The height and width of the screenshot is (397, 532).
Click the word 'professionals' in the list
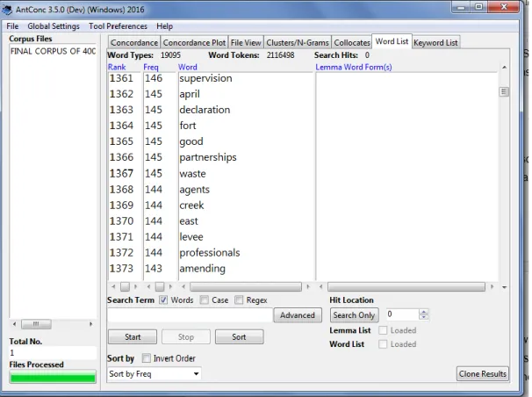[x=210, y=253]
